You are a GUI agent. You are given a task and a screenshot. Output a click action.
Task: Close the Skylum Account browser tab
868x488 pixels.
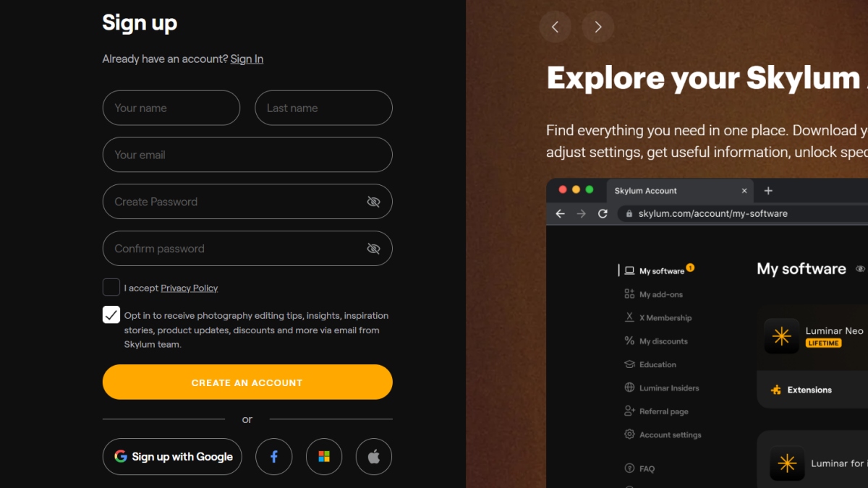[x=744, y=191]
